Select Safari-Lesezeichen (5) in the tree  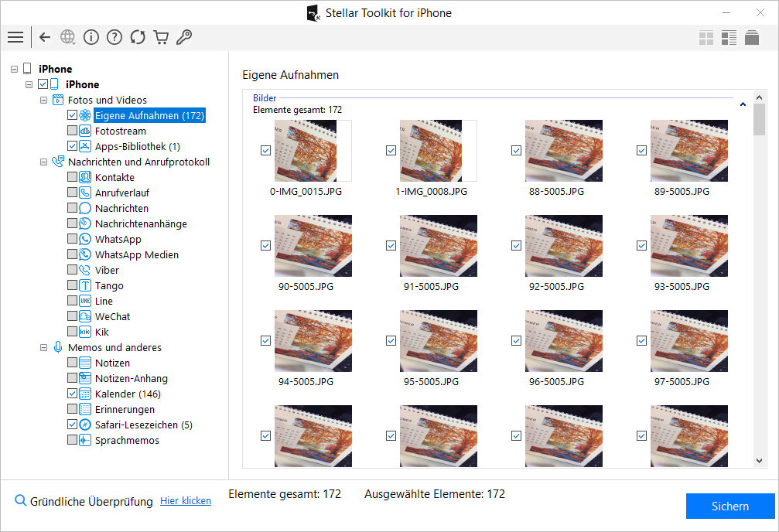[143, 425]
